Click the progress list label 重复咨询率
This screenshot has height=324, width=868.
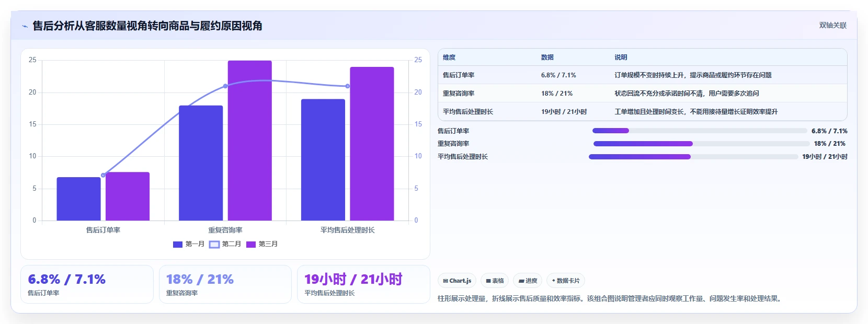[453, 144]
